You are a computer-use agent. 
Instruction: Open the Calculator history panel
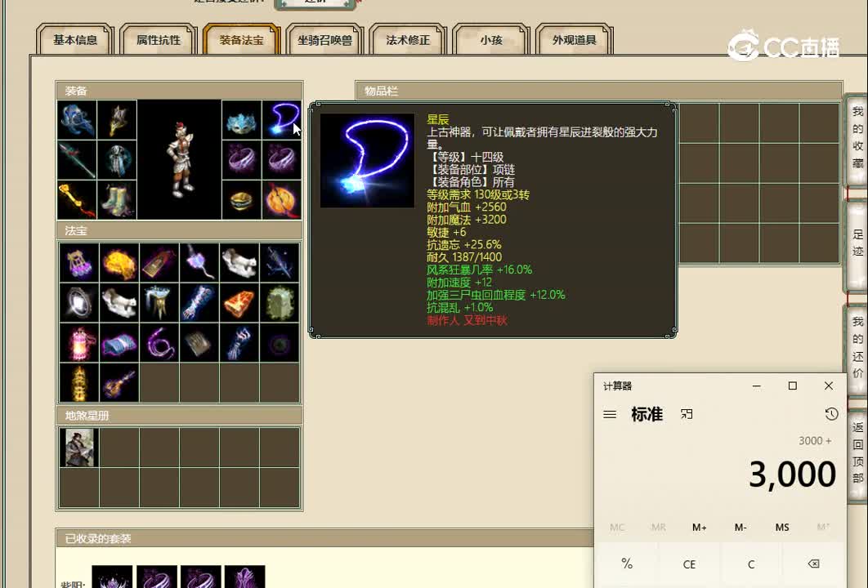point(831,414)
